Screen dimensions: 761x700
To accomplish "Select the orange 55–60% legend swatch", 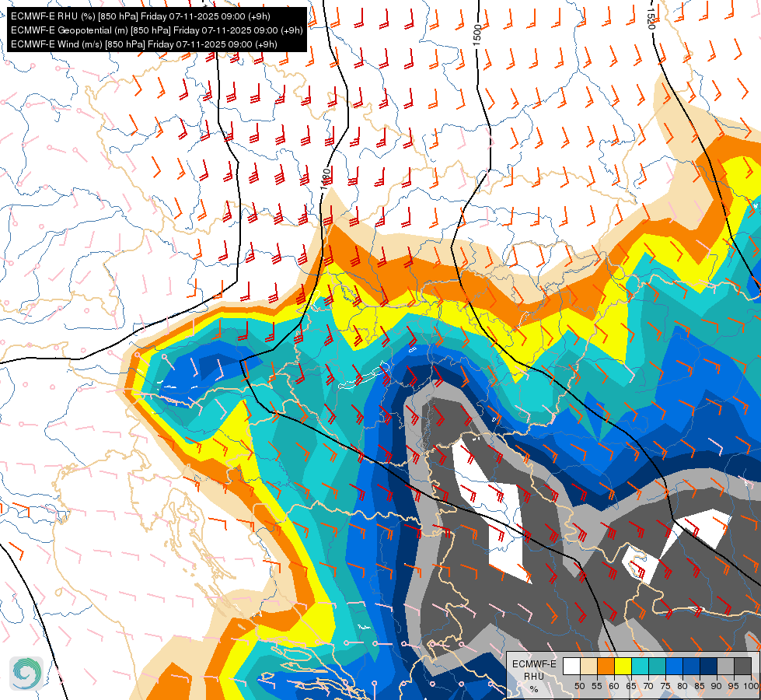I will (x=606, y=666).
